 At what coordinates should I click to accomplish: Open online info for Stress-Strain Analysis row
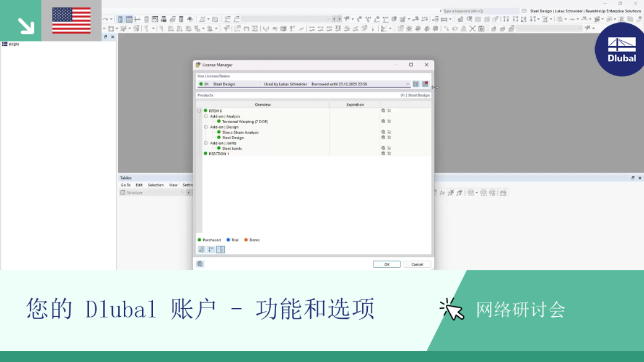383,132
